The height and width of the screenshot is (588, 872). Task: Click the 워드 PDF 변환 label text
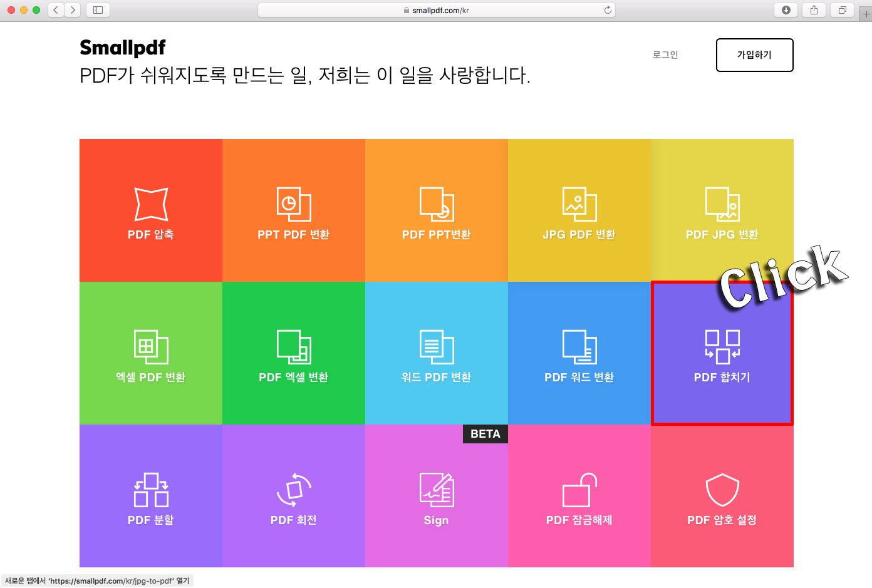tap(437, 378)
